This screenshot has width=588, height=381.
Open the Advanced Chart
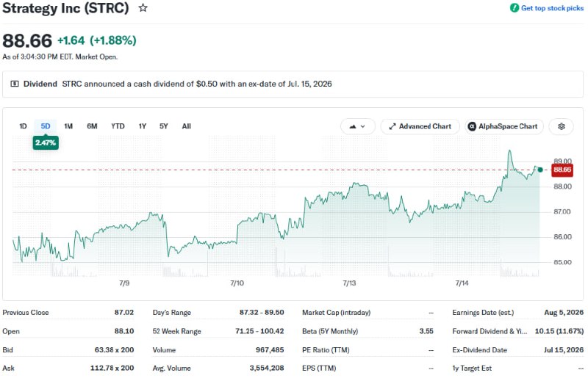tap(420, 126)
